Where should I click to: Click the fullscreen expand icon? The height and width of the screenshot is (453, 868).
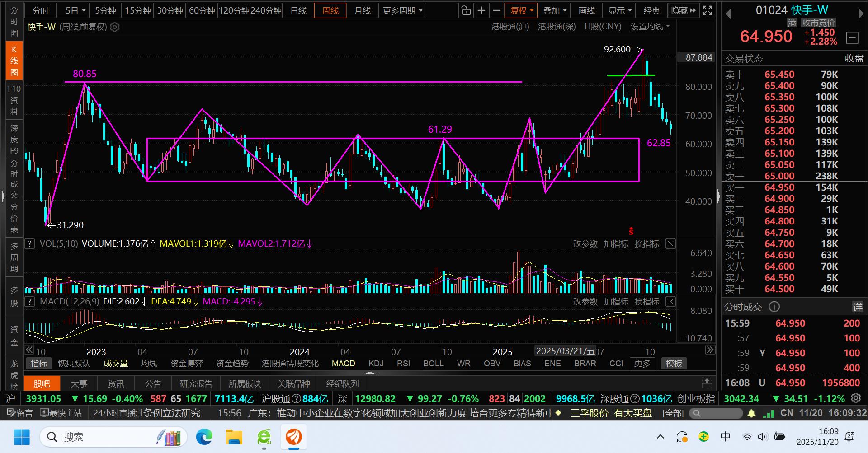(x=708, y=10)
